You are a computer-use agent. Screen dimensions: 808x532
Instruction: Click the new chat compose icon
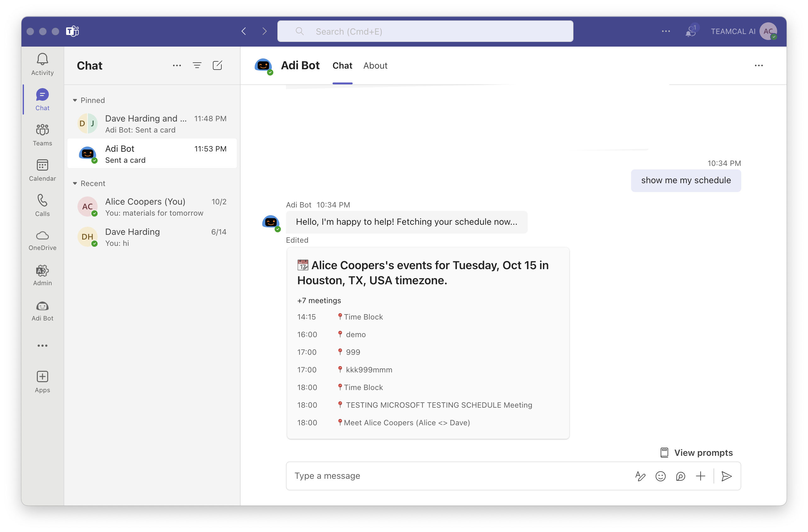click(217, 65)
